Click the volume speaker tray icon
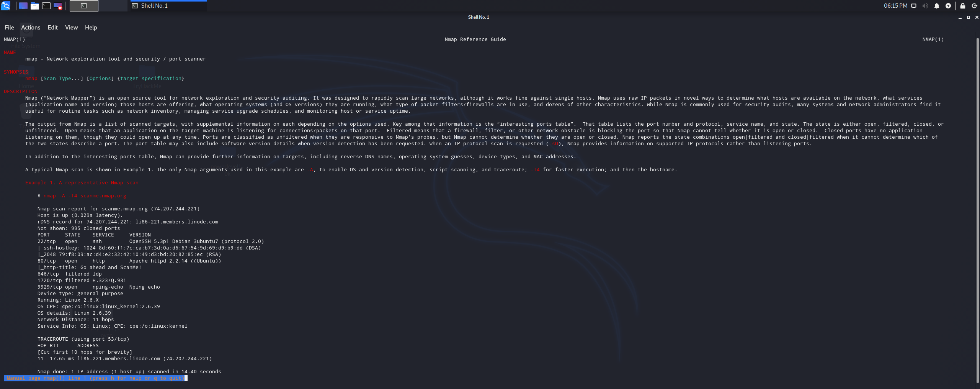The image size is (980, 389). click(925, 6)
